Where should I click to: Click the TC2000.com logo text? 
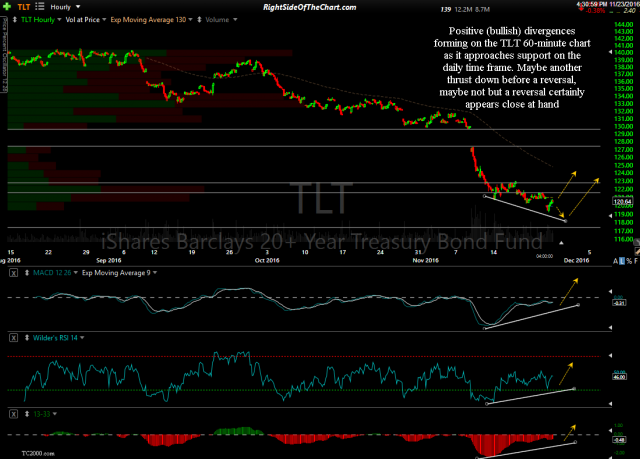[x=38, y=453]
